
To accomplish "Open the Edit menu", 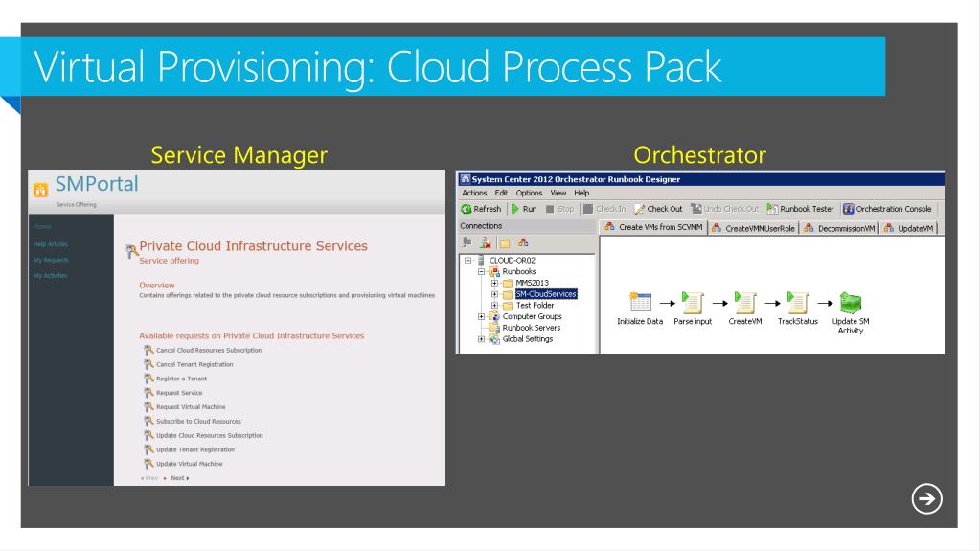I will 501,193.
